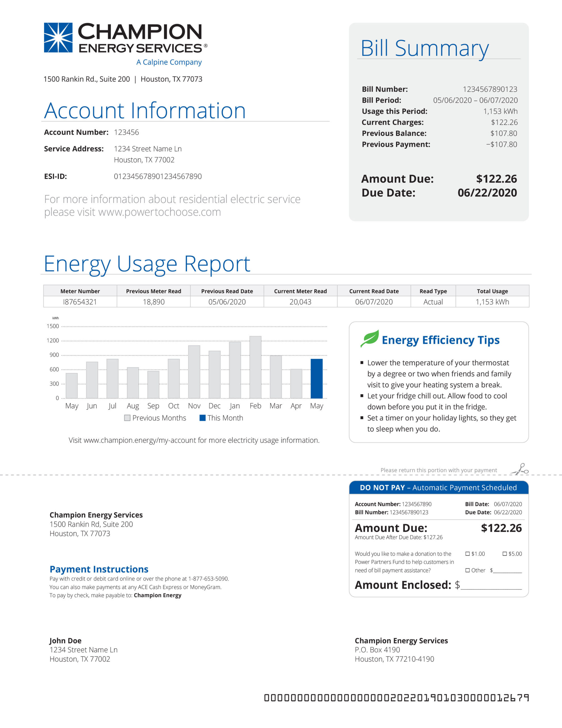Viewport: 562px width, 728px height.
Task: Click the bottom OCR scan line number
Action: 396,698
